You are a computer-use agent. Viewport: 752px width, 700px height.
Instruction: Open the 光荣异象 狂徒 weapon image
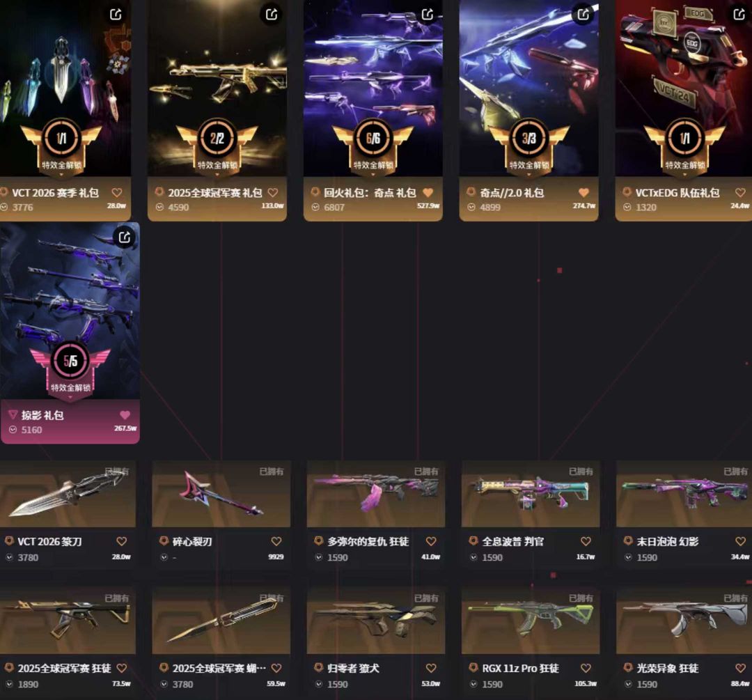[x=684, y=621]
